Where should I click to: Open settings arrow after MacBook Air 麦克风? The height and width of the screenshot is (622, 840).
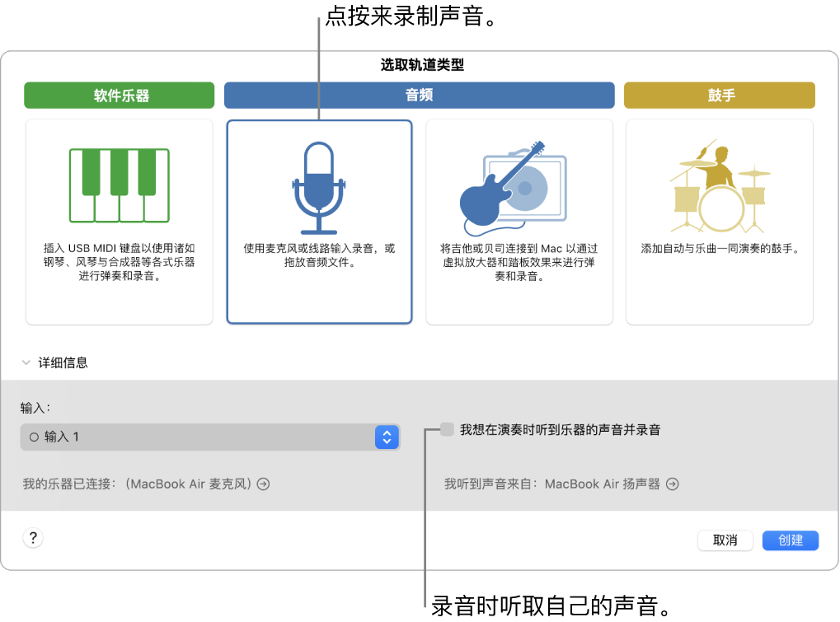point(262,484)
